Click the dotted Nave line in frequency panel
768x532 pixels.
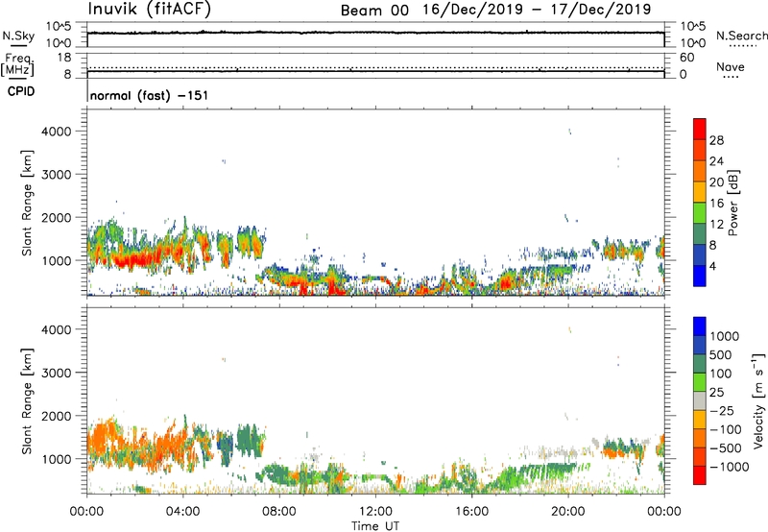tap(375, 68)
